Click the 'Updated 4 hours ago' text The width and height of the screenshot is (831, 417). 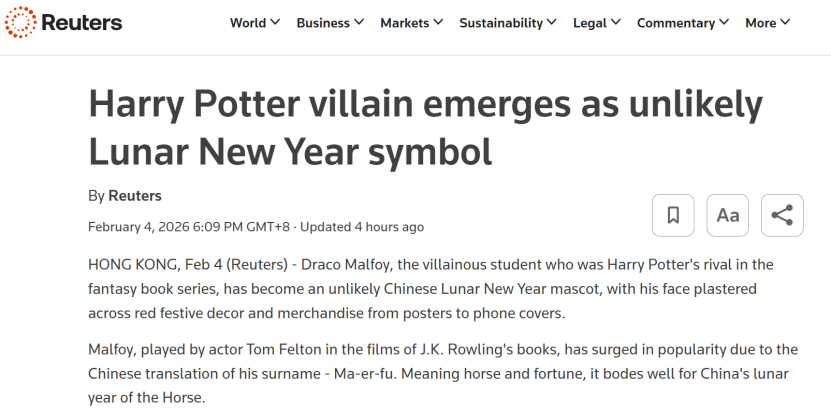[x=362, y=227]
